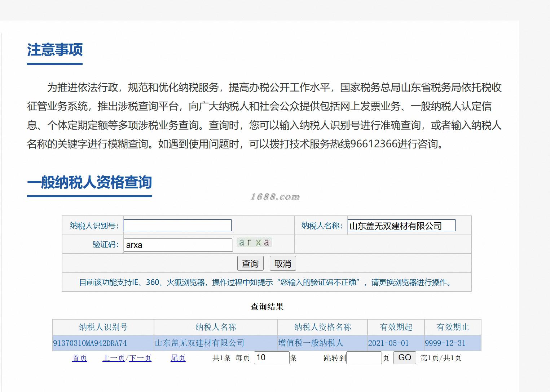Click the 一般纳税人资格查询 heading
Viewport: 550px width, 392px height.
point(89,182)
